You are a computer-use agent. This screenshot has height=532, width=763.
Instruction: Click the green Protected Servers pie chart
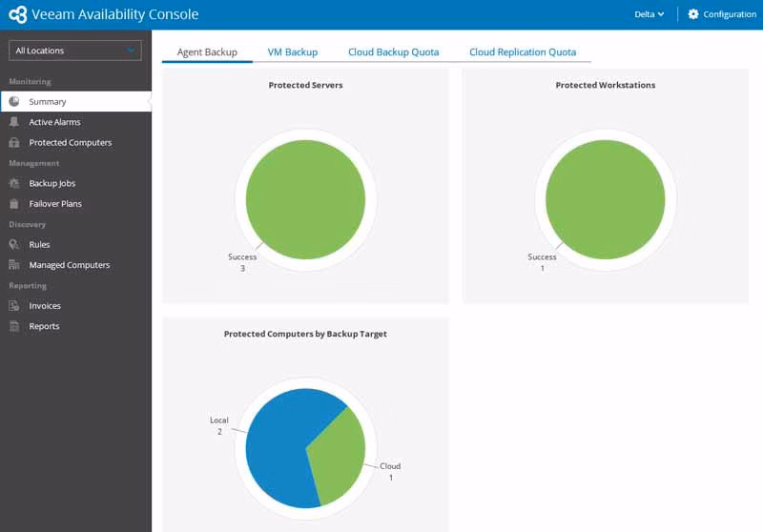click(x=305, y=199)
